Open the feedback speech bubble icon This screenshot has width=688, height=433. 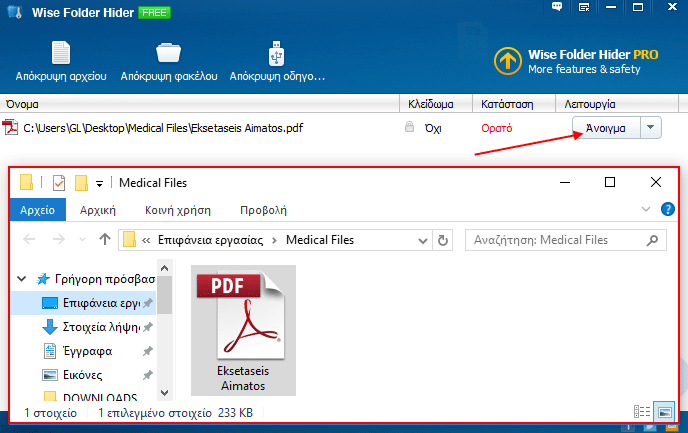coord(558,9)
